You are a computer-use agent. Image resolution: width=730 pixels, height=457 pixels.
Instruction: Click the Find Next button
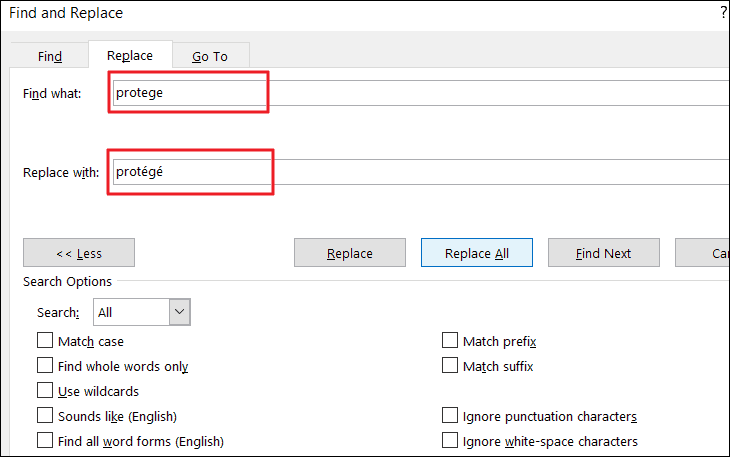pyautogui.click(x=603, y=253)
